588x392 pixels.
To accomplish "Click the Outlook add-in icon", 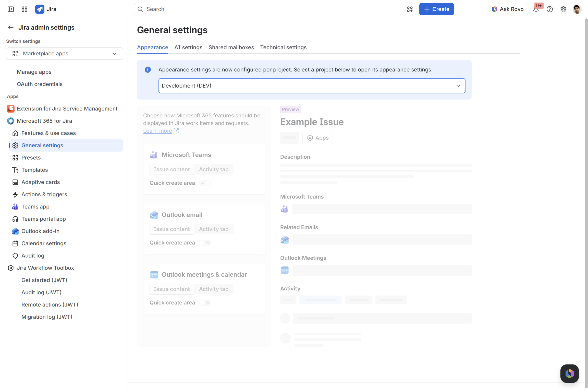I will point(15,231).
